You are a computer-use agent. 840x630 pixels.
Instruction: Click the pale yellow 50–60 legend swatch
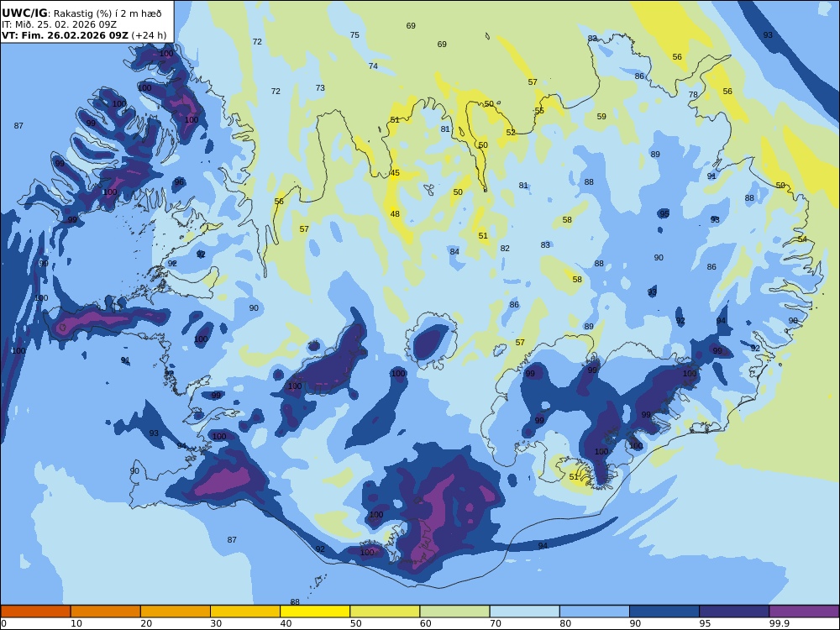pos(385,612)
